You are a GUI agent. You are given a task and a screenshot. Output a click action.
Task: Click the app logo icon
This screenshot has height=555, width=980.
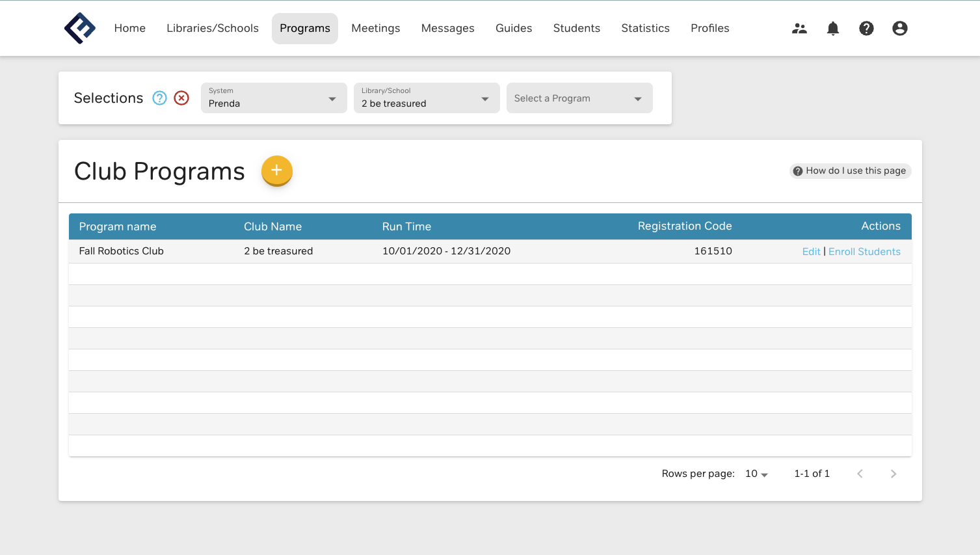(x=80, y=28)
